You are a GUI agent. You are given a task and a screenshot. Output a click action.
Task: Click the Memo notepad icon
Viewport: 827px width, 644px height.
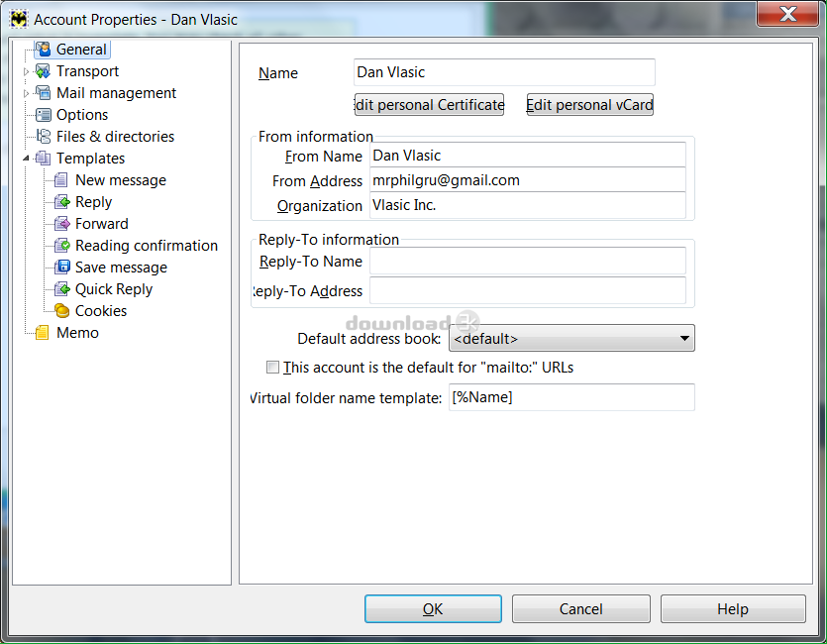(43, 333)
